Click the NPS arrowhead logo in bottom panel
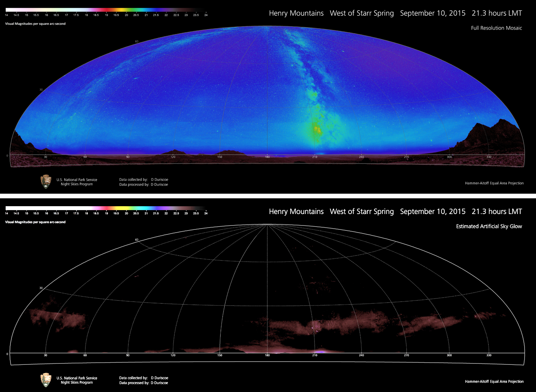 [46, 380]
